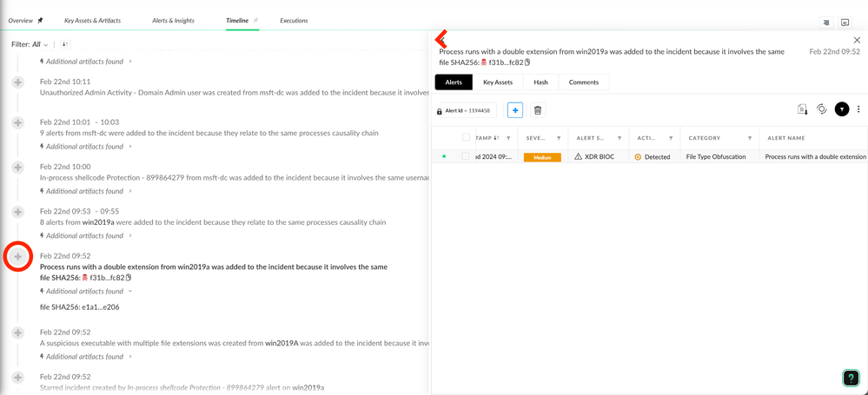Screen dimensions: 868x395
Task: Open Key Assets & Artifacts tab
Action: tap(92, 21)
